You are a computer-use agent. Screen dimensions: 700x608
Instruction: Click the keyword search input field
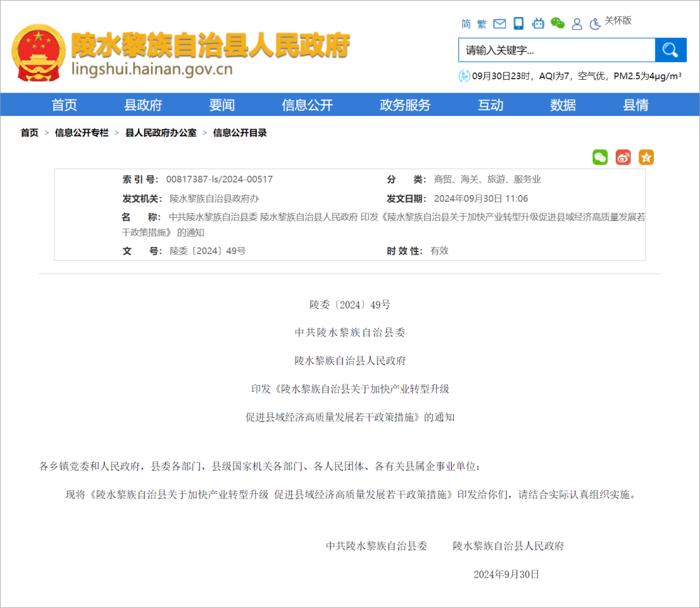(x=557, y=50)
